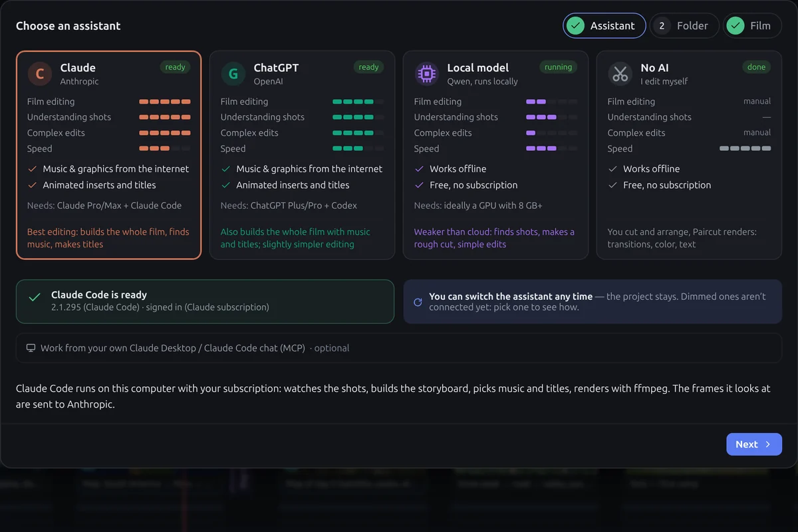Click the Claude Code is ready checkmark
798x532 pixels.
(35, 298)
